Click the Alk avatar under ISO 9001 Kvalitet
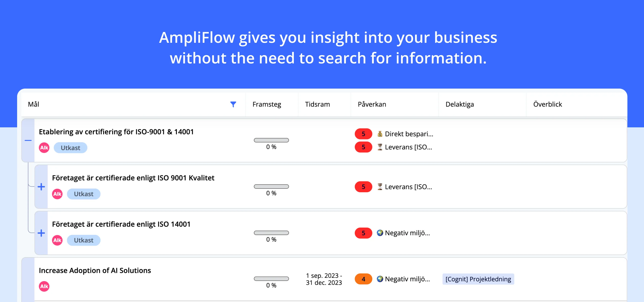This screenshot has width=644, height=302. pyautogui.click(x=57, y=194)
